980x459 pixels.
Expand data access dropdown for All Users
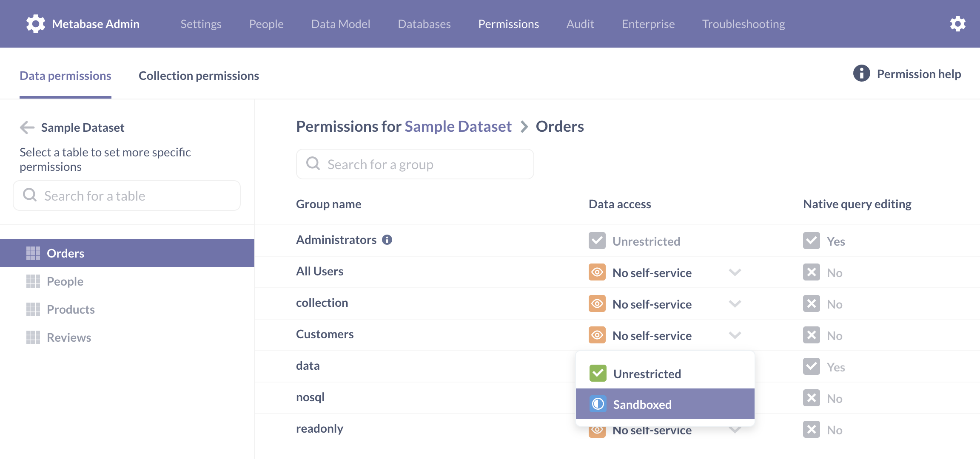(x=735, y=272)
